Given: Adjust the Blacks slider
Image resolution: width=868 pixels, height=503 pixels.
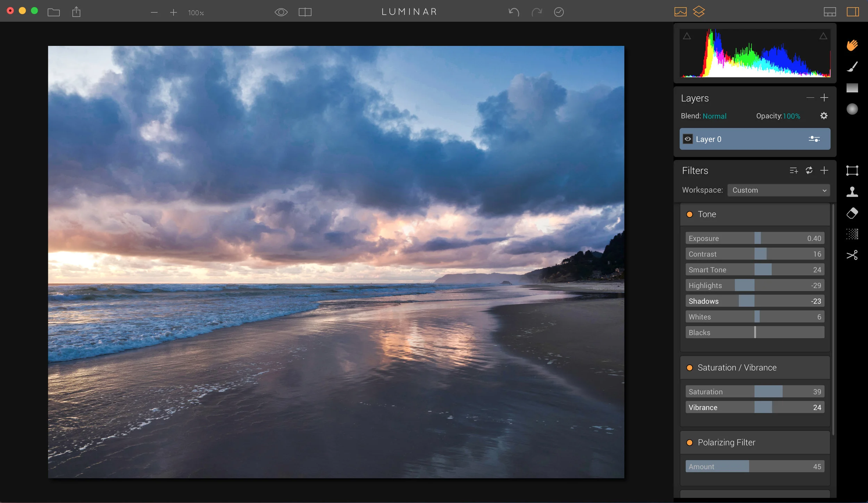Looking at the screenshot, I should 755,332.
